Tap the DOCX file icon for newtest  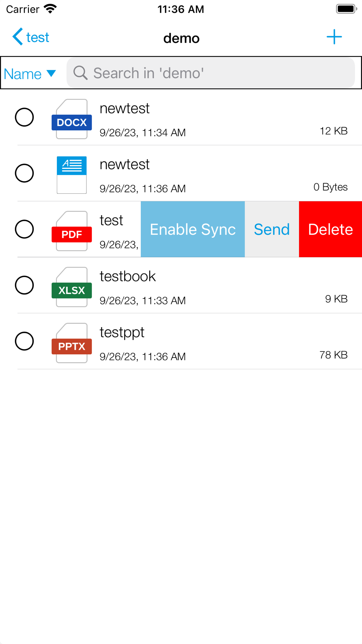pos(72,119)
